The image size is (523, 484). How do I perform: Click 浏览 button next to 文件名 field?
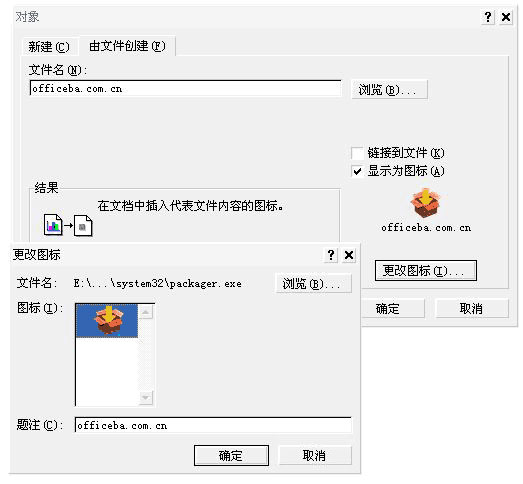click(x=389, y=90)
